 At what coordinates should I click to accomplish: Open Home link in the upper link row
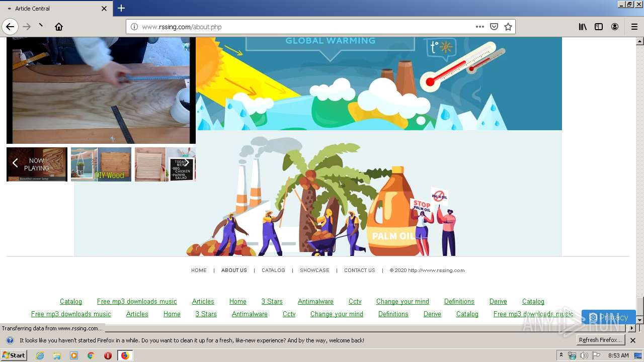point(238,302)
